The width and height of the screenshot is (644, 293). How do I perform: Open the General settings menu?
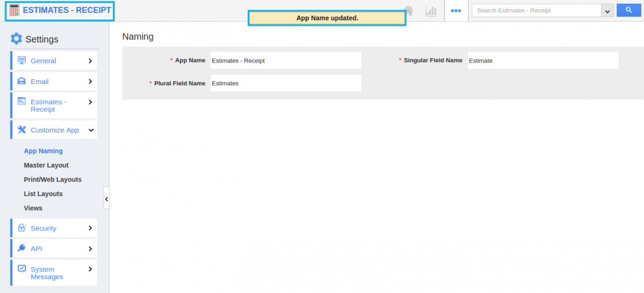[54, 60]
